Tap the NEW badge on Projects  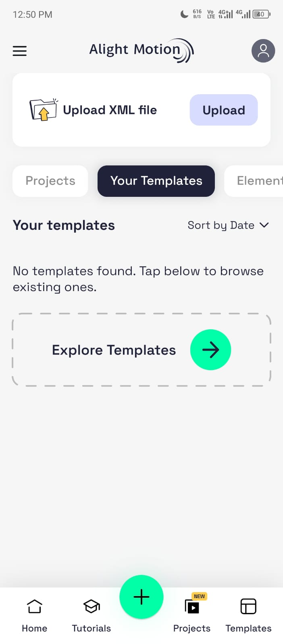[x=199, y=596]
